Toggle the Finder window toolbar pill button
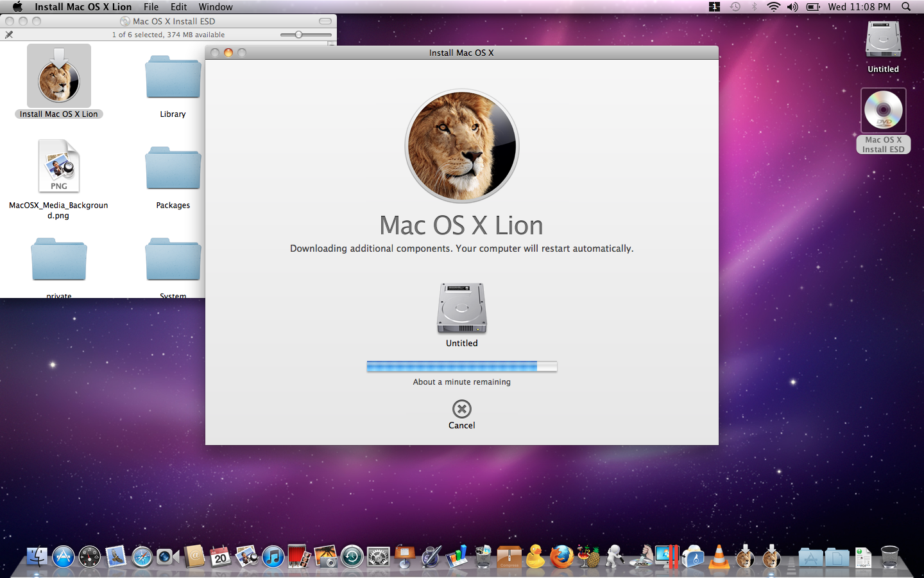This screenshot has width=924, height=578. pyautogui.click(x=325, y=21)
